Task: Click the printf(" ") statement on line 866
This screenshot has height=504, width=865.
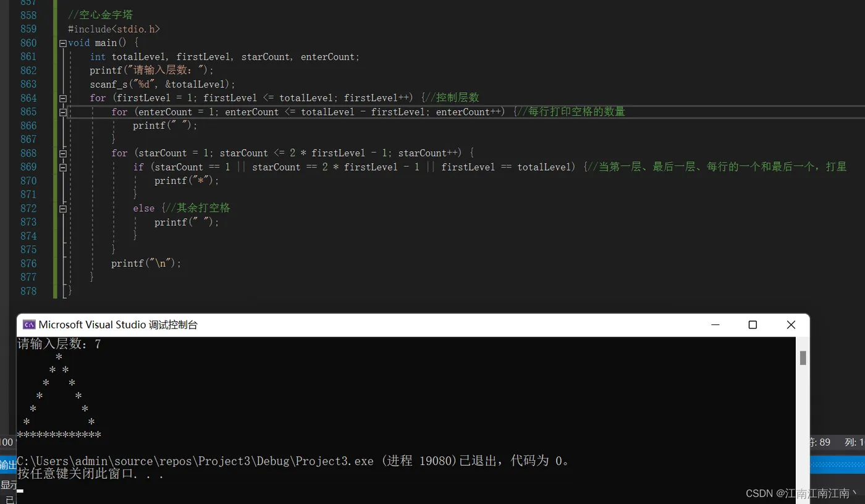Action: pyautogui.click(x=165, y=125)
